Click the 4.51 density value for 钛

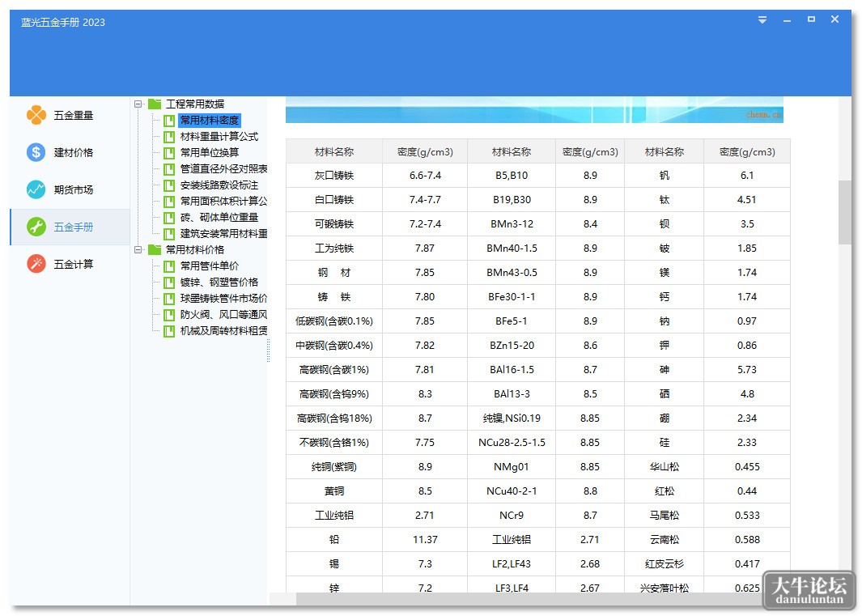coord(746,200)
